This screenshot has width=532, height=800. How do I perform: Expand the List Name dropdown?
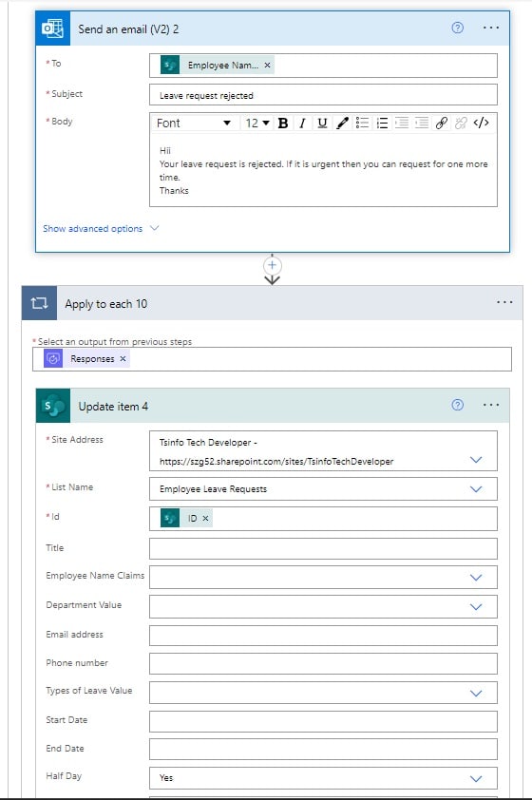[476, 489]
